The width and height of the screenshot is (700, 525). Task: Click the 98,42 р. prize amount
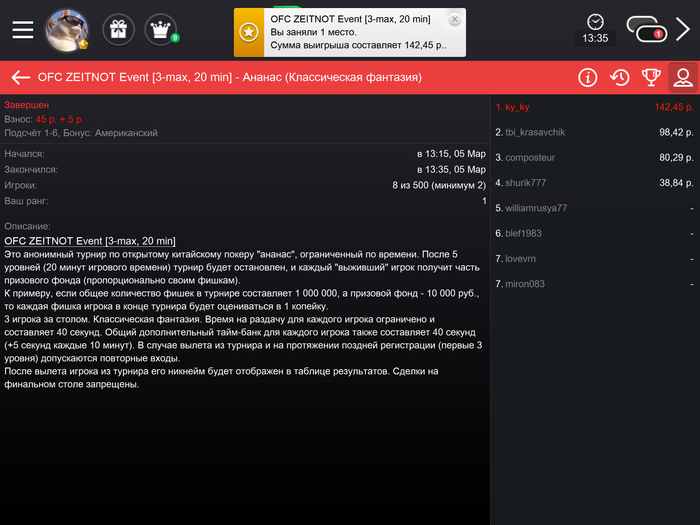point(676,132)
